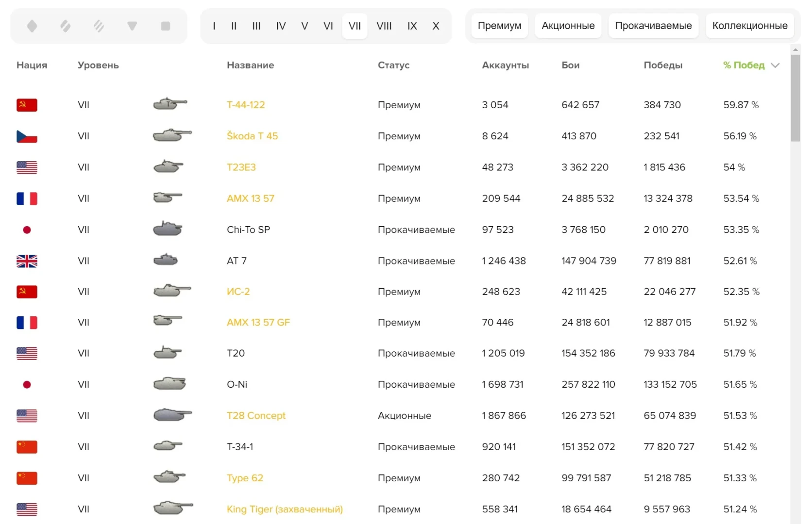The width and height of the screenshot is (812, 524).
Task: Click the Czech flag beside Škoda T 45
Action: pos(27,136)
